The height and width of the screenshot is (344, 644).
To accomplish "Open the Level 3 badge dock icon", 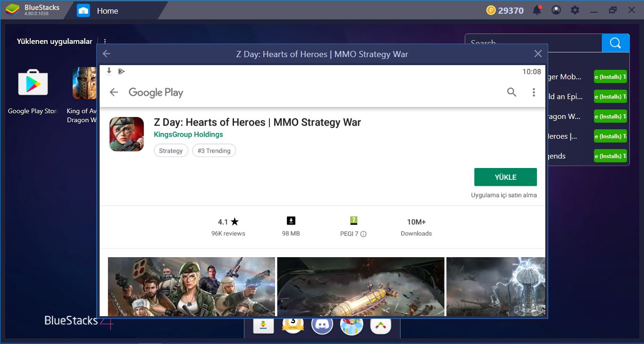I will 293,325.
